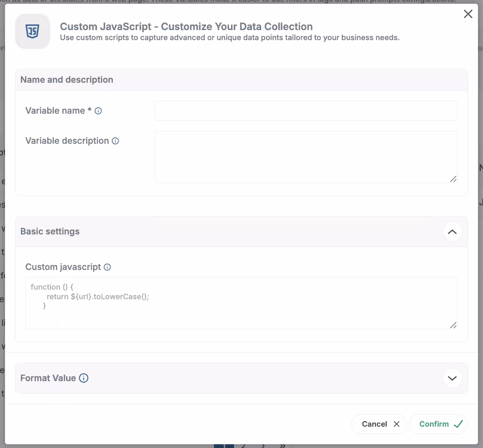
Task: Expand the Format Value section chevron
Action: click(452, 378)
